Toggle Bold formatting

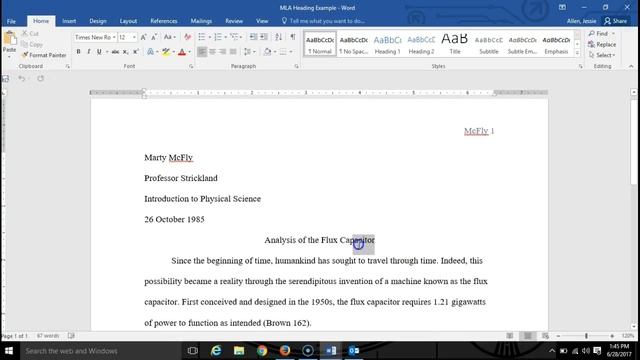click(x=78, y=52)
